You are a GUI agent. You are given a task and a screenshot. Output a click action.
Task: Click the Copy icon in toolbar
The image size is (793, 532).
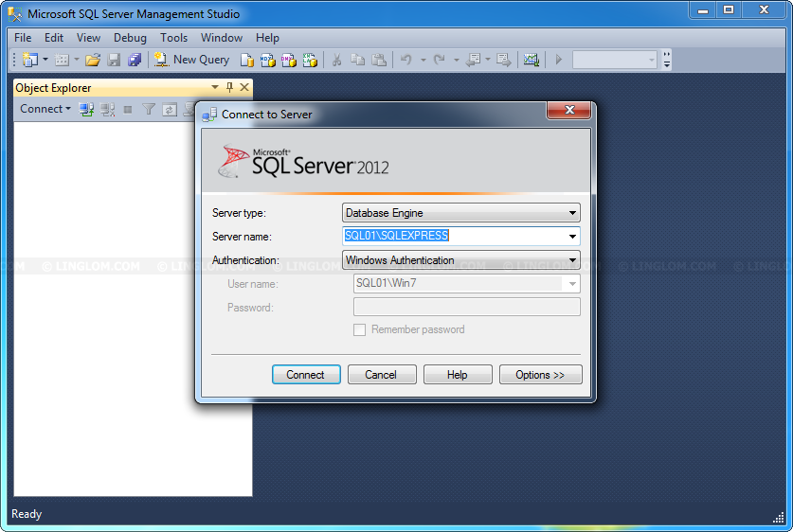(357, 60)
